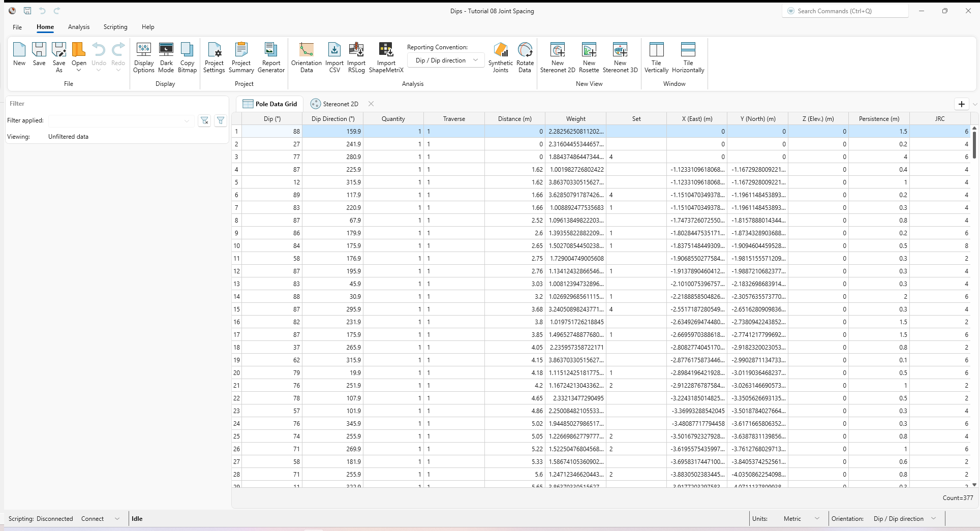Open the Orientation Data tool
This screenshot has height=531, width=980.
305,56
